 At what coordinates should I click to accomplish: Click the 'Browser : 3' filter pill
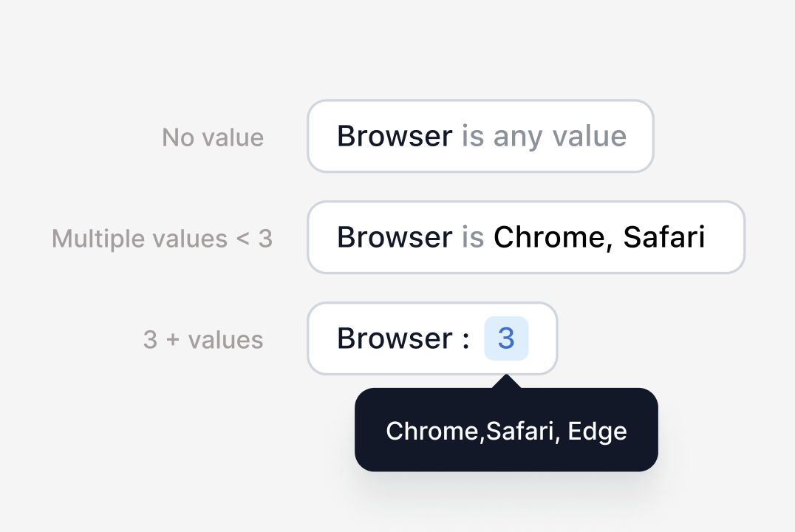coord(432,338)
